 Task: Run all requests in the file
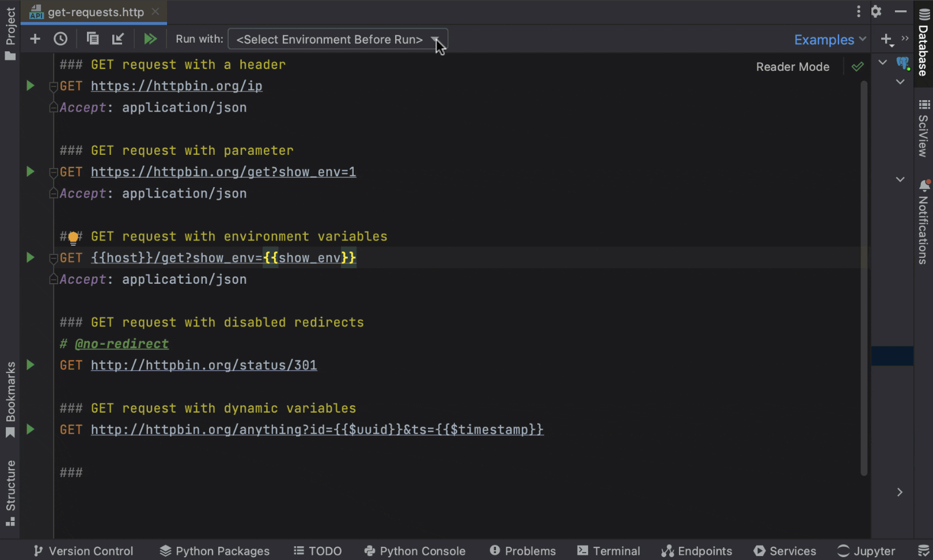pos(151,39)
